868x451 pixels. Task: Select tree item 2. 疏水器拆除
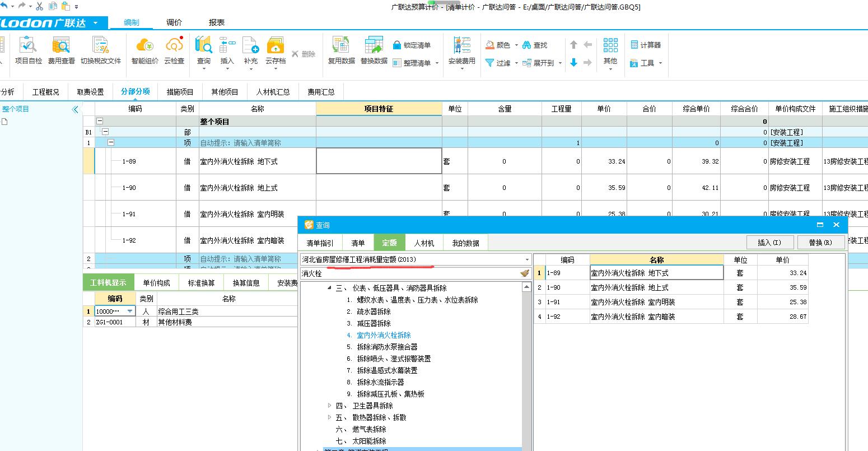point(368,311)
